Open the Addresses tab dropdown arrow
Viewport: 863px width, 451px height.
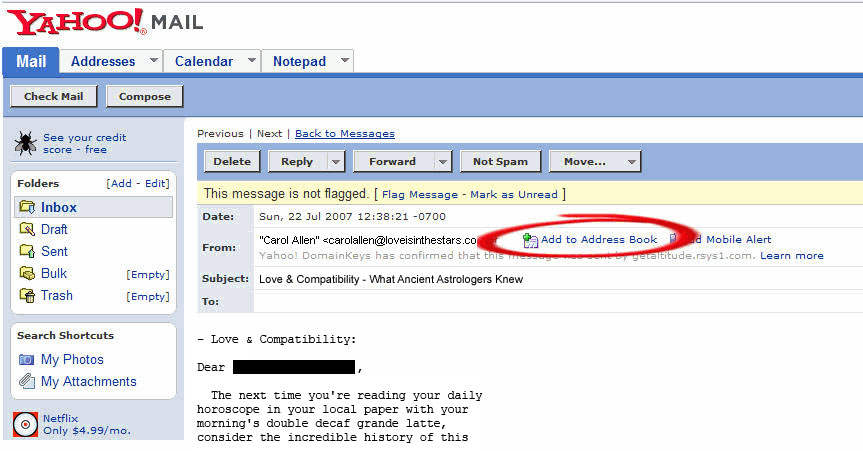(x=154, y=60)
